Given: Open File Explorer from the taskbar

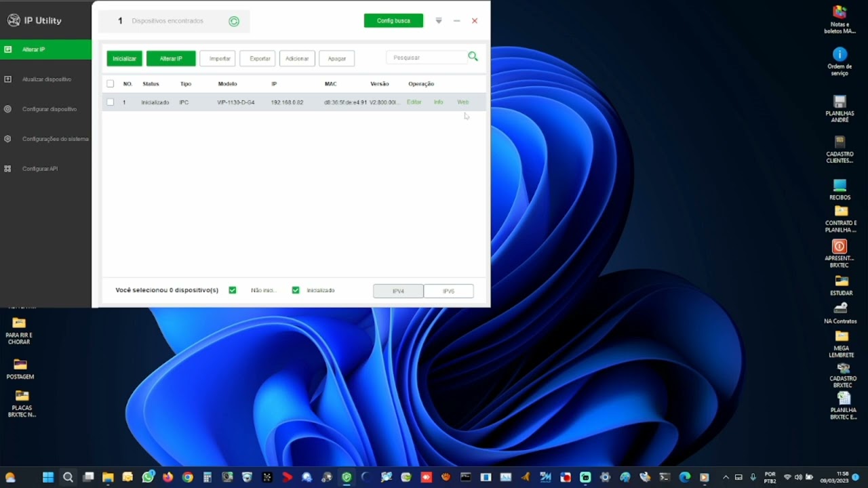Looking at the screenshot, I should pyautogui.click(x=108, y=477).
